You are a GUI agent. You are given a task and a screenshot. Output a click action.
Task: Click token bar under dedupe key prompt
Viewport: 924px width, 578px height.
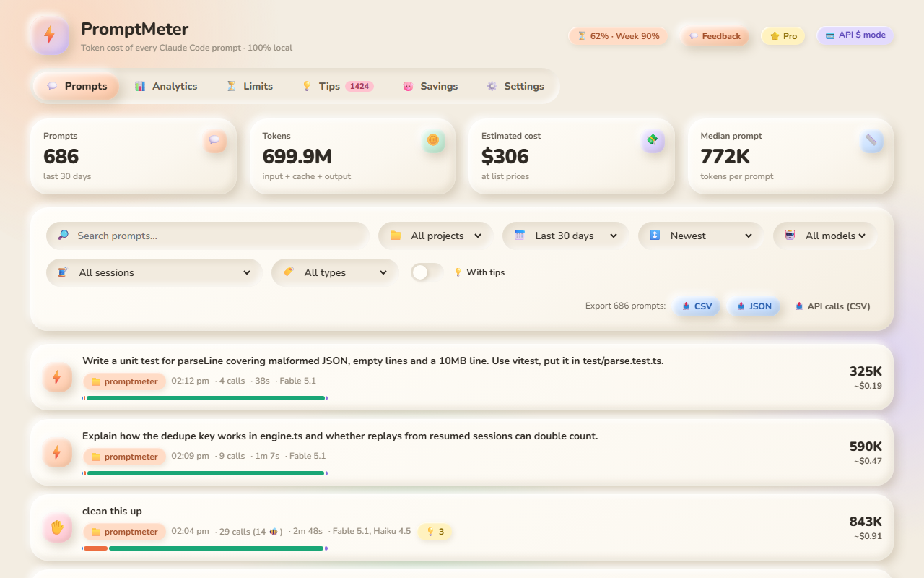click(205, 473)
